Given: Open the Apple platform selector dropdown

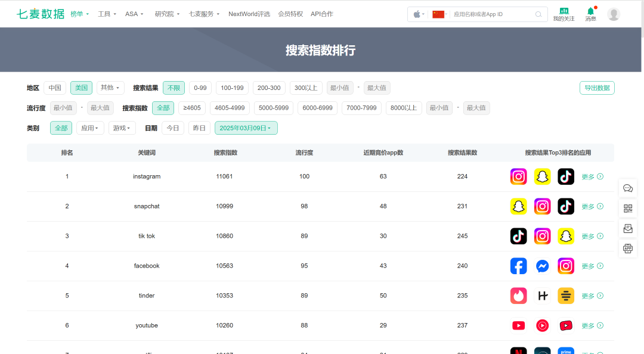Looking at the screenshot, I should [x=419, y=14].
